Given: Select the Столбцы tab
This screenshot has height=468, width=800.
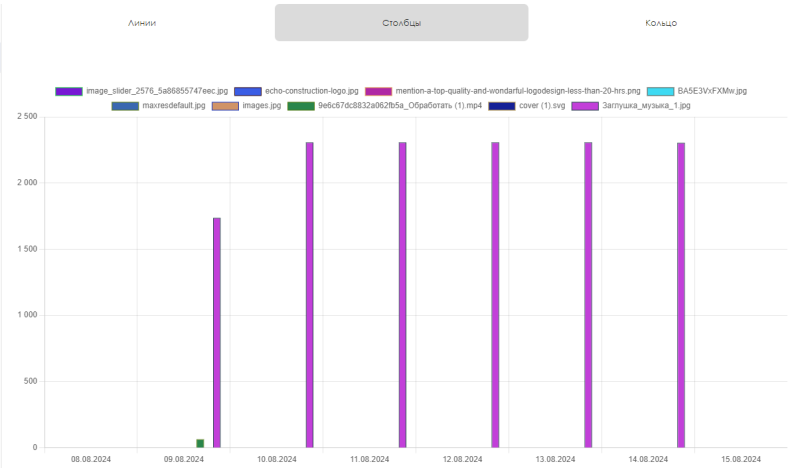Looking at the screenshot, I should click(x=401, y=22).
